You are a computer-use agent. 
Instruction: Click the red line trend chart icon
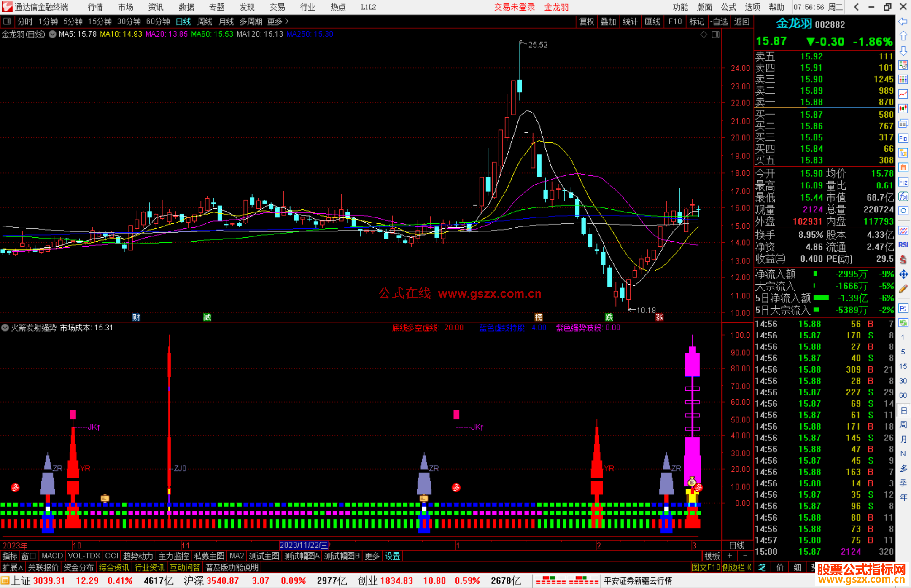pyautogui.click(x=903, y=94)
